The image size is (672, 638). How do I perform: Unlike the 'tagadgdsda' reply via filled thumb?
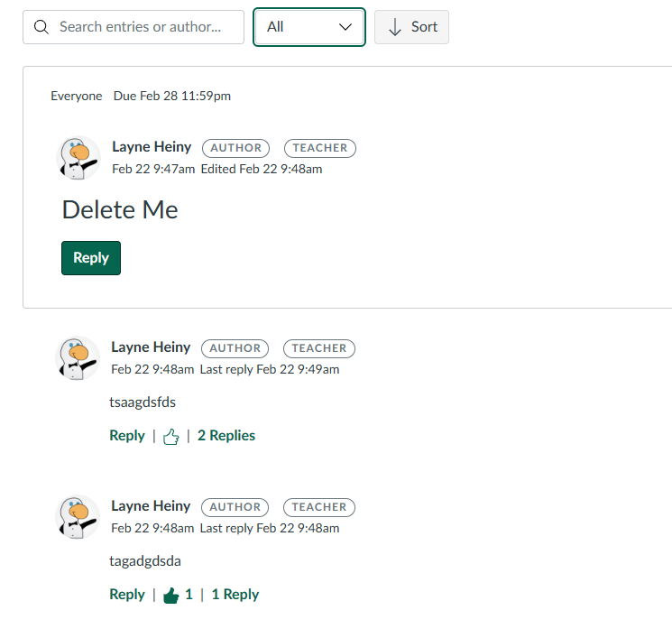point(171,596)
